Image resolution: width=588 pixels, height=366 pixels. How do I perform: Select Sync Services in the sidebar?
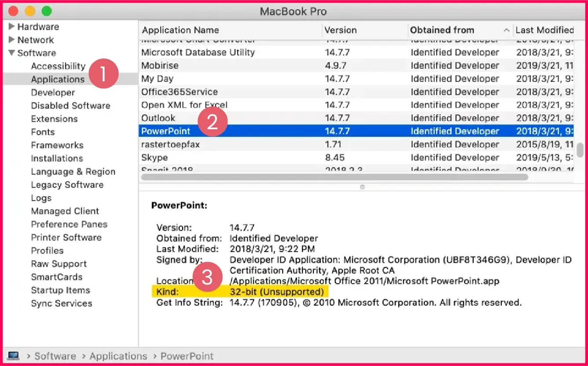click(62, 304)
